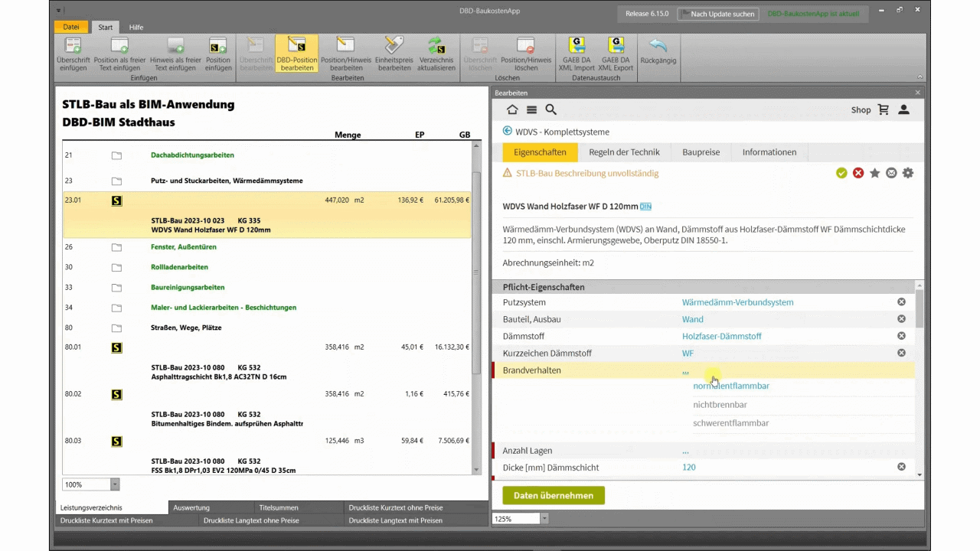
Task: Open GAEB DA XML Export
Action: pyautogui.click(x=616, y=54)
